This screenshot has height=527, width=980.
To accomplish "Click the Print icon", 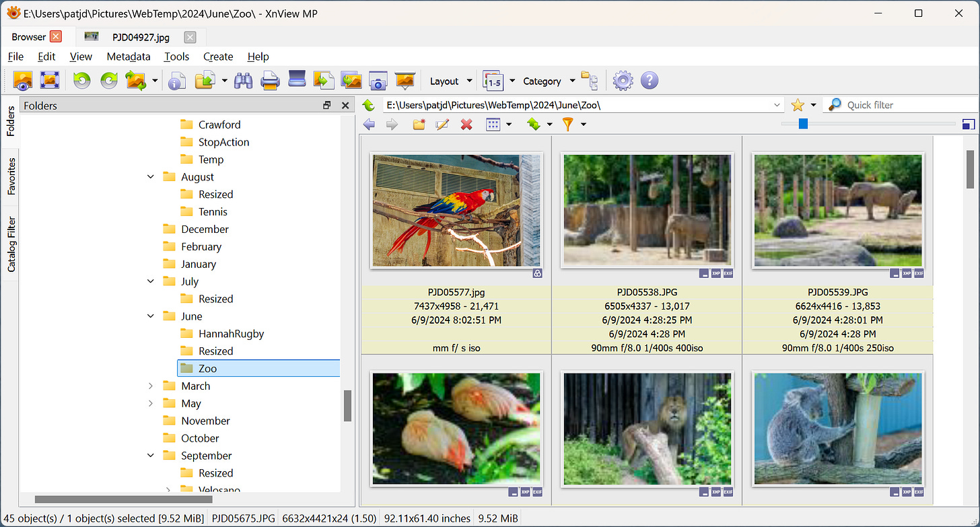I will coord(270,81).
